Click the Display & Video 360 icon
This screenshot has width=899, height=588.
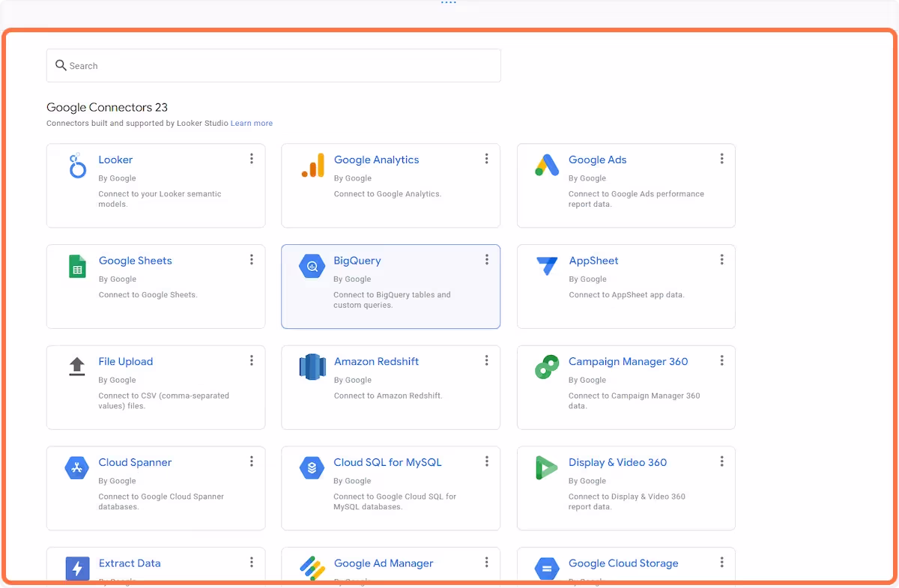(547, 468)
